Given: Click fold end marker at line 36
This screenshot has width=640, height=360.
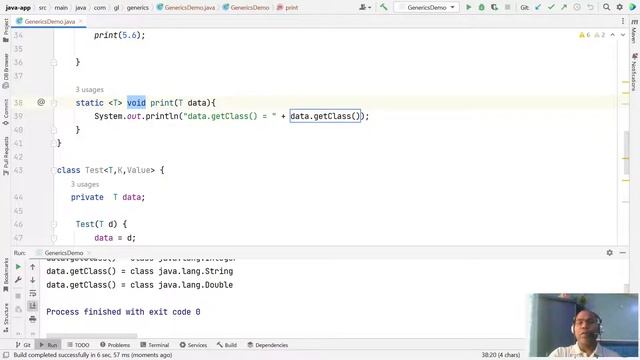Looking at the screenshot, I should tap(54, 62).
